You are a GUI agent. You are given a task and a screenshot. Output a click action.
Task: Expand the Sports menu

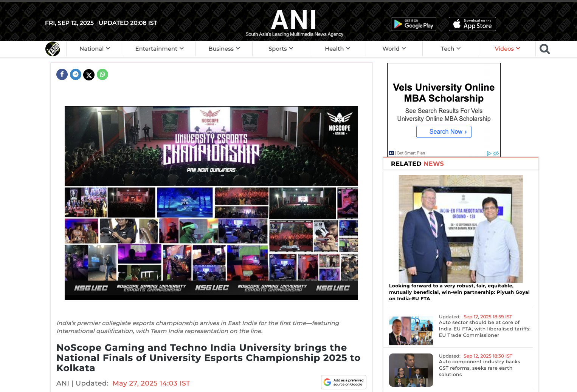(x=281, y=49)
